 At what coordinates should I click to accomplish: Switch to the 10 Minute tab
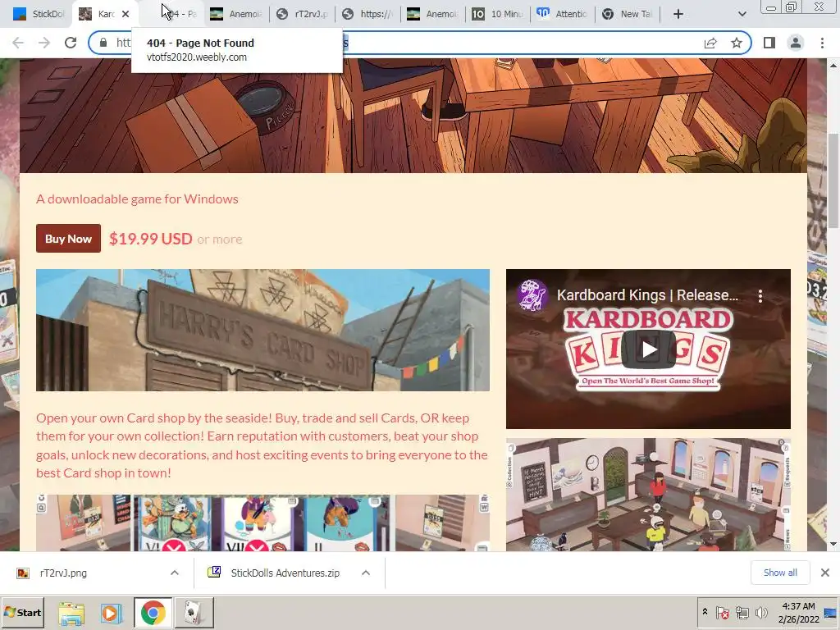pos(497,15)
